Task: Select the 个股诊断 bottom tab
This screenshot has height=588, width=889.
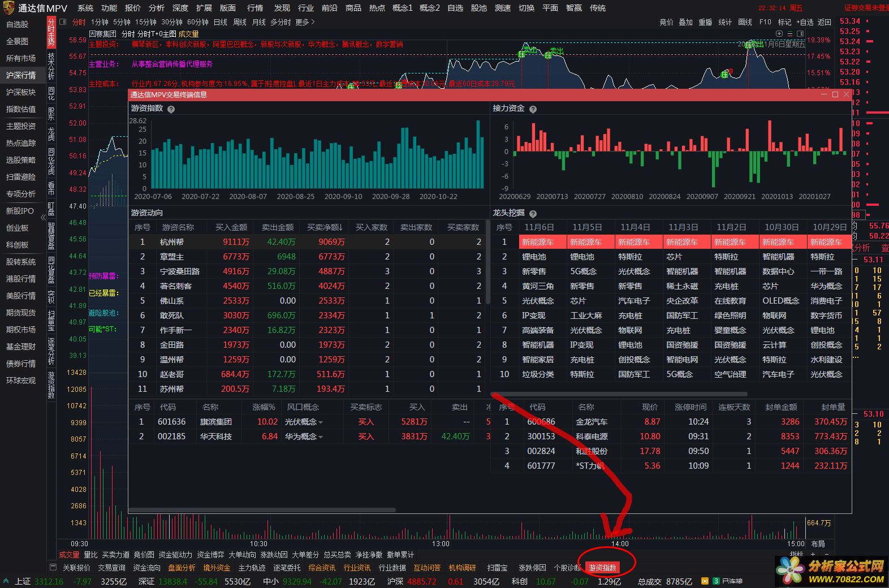Action: click(567, 568)
